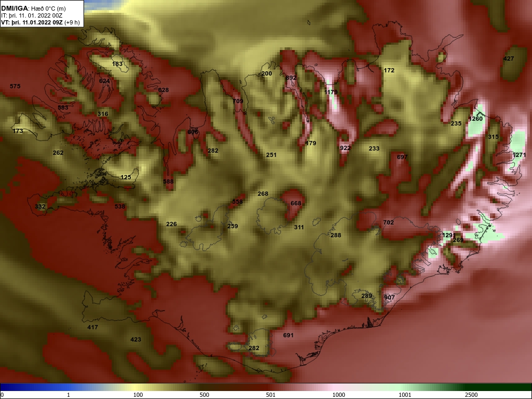Screen dimensions: 532x399
Task: Click the map value 259
Action: [x=233, y=226]
